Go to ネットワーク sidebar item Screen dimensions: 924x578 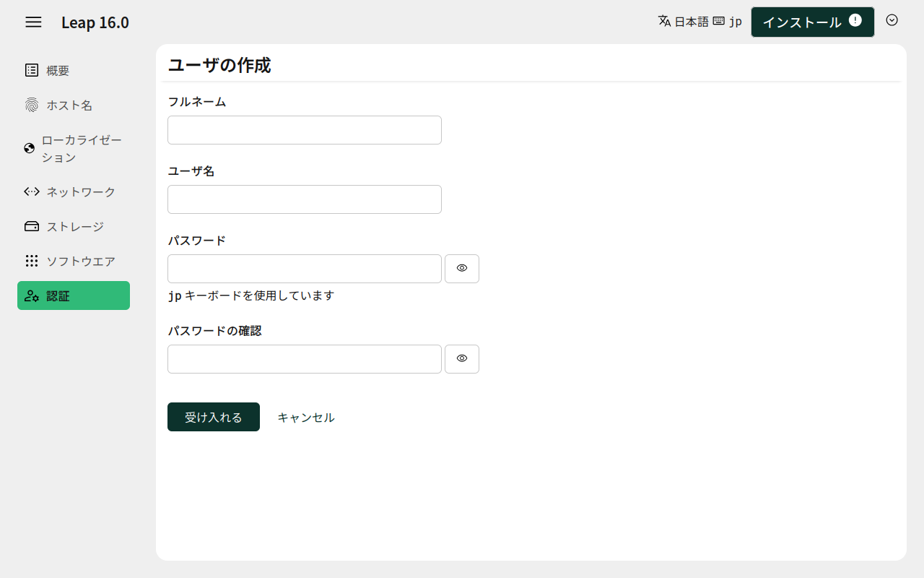(81, 191)
